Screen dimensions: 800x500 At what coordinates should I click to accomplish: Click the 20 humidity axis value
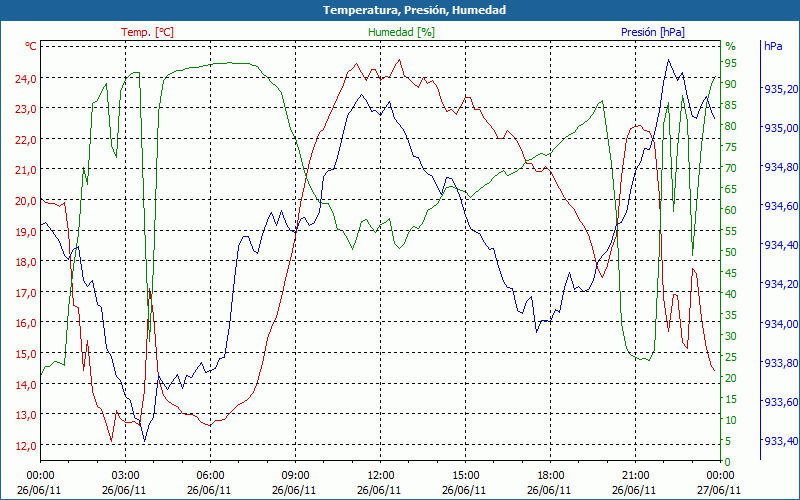[731, 378]
